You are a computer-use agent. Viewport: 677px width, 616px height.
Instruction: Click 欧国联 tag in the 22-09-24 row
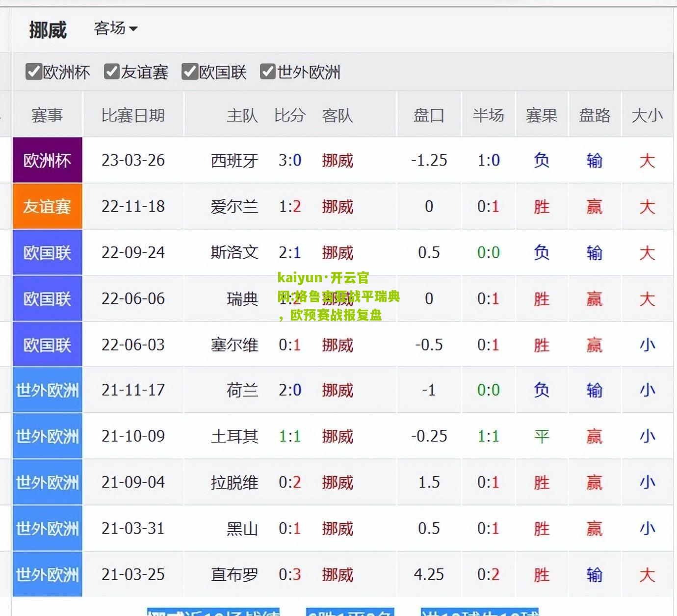(47, 252)
